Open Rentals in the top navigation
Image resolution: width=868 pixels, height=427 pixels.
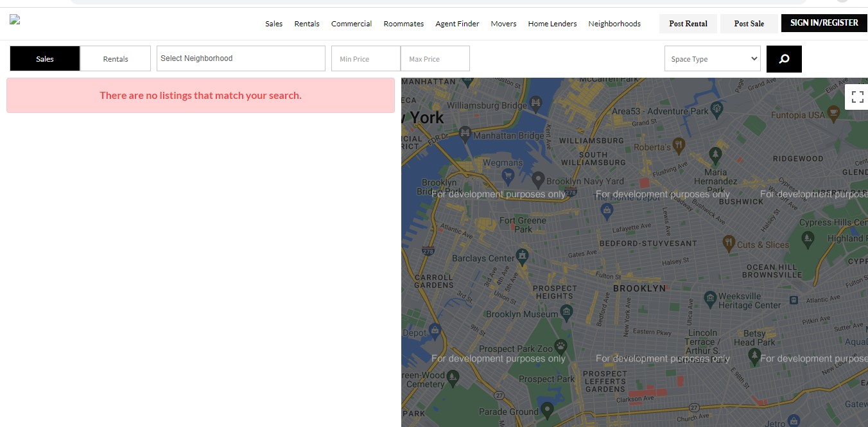point(307,24)
